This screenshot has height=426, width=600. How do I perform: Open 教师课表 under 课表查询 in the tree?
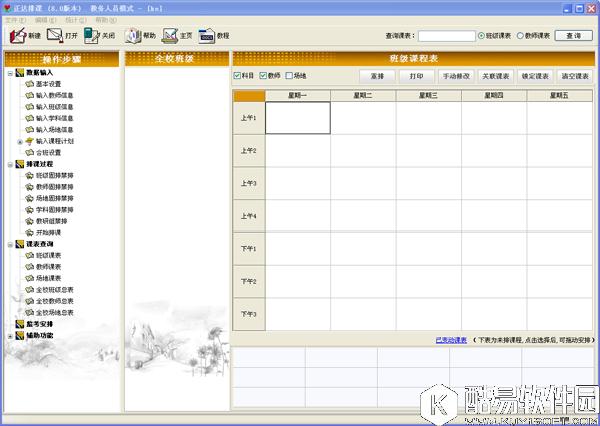[48, 267]
